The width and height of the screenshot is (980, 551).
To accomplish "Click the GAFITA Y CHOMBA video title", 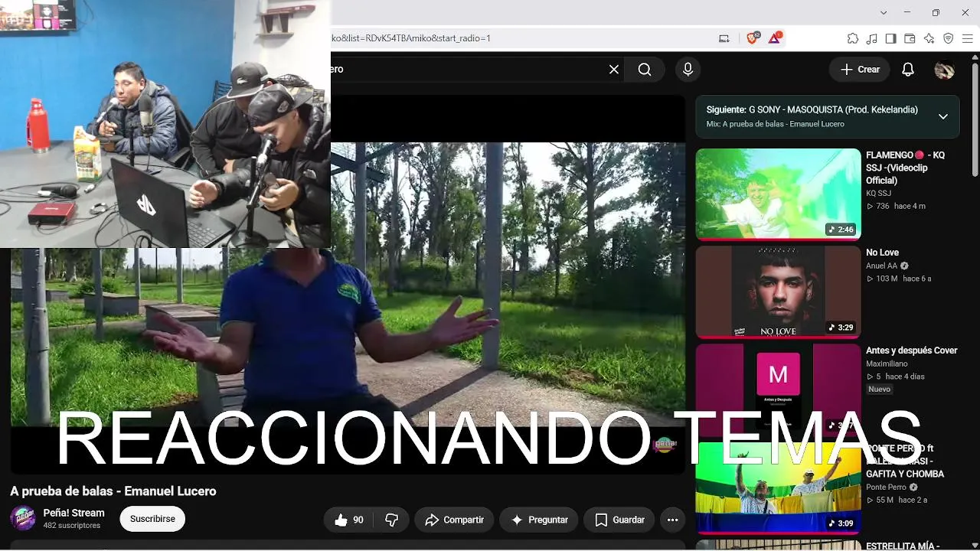I will [x=905, y=461].
